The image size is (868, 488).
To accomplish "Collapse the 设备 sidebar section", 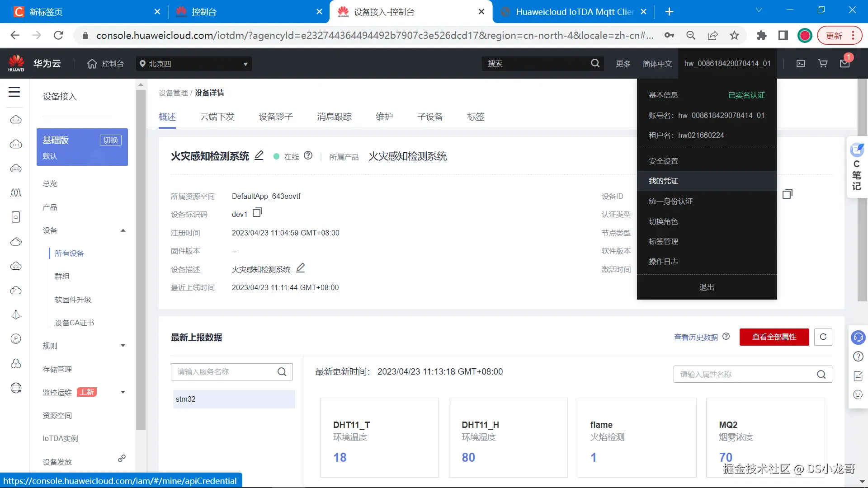I will click(x=123, y=230).
